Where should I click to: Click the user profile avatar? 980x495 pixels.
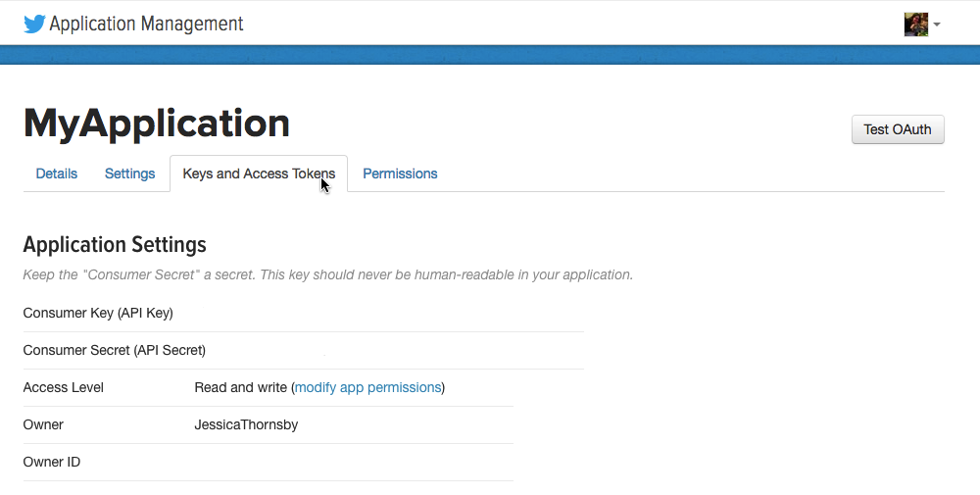(915, 25)
